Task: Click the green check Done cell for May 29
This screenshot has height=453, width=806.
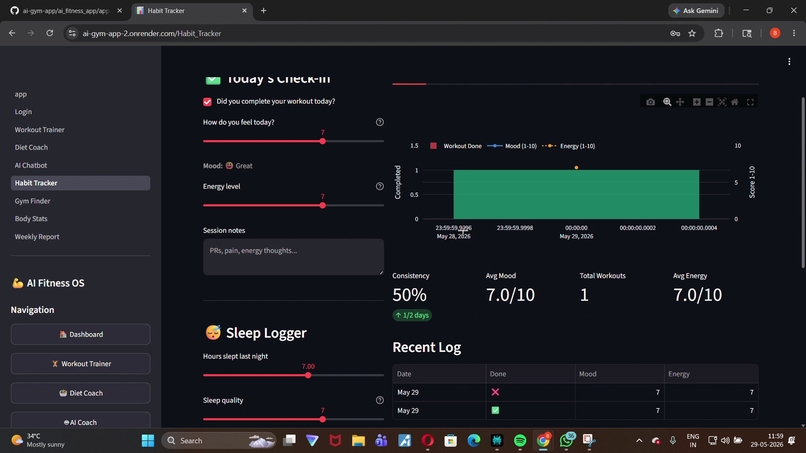Action: 530,410
